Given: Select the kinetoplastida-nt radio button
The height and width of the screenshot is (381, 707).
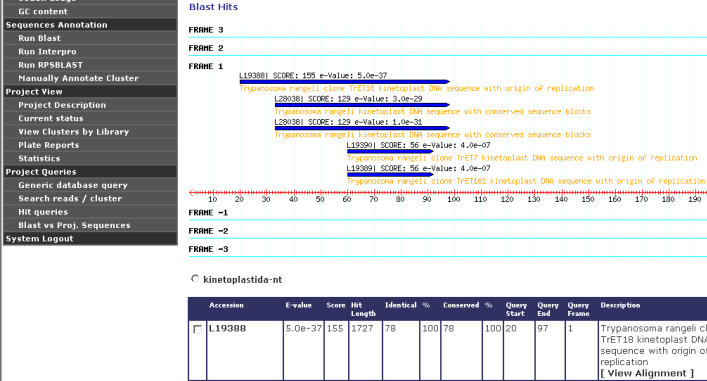Looking at the screenshot, I should [x=195, y=279].
